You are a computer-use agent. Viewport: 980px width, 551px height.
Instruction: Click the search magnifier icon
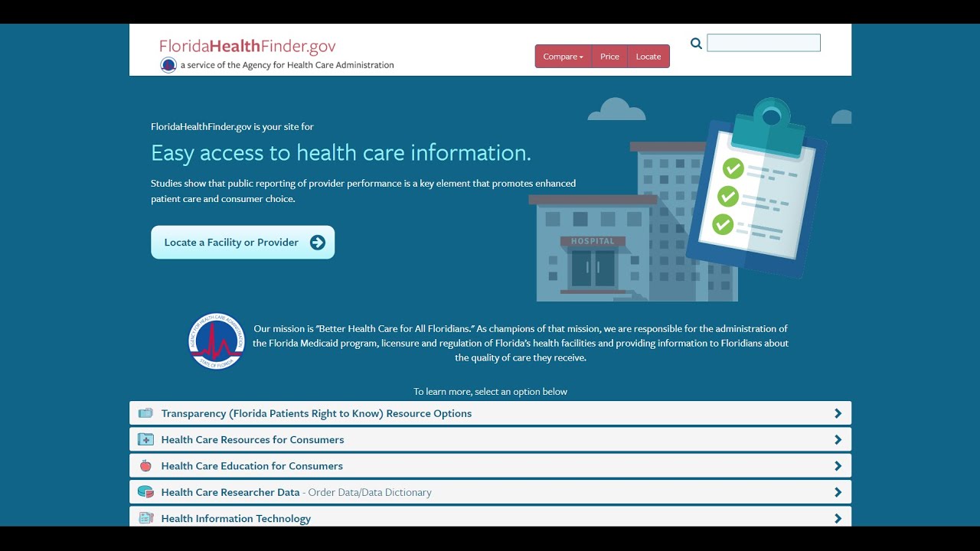coord(696,44)
